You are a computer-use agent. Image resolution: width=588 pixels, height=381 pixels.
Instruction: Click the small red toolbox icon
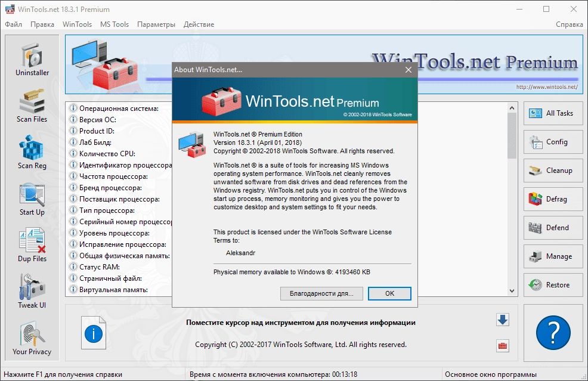(503, 345)
